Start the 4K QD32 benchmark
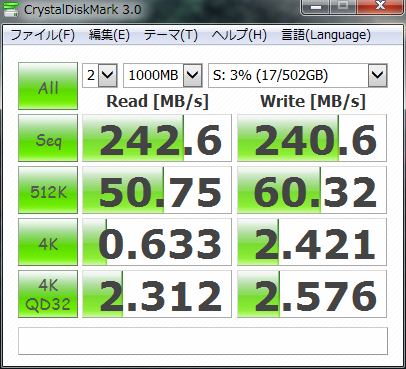 point(48,294)
